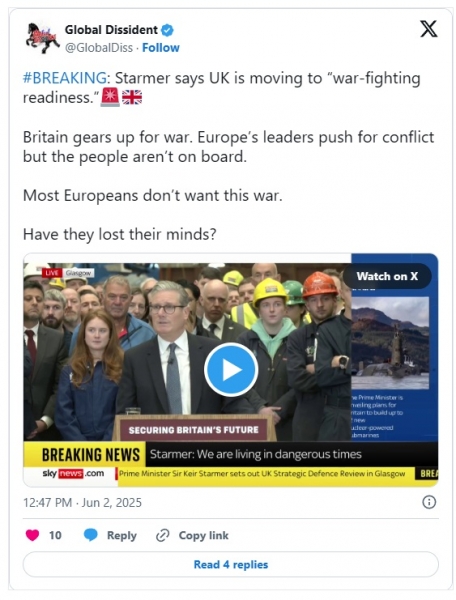Click the Reply text label
This screenshot has height=600, width=456.
click(x=122, y=535)
